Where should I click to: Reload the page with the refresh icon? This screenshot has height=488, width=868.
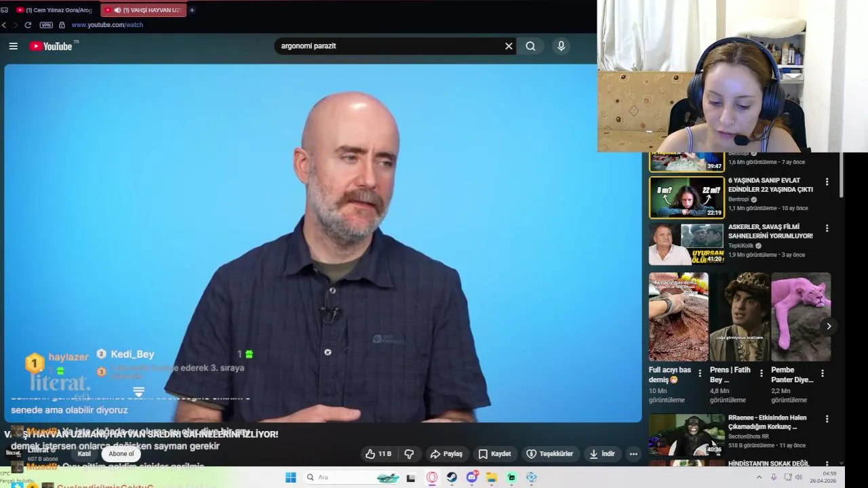28,25
